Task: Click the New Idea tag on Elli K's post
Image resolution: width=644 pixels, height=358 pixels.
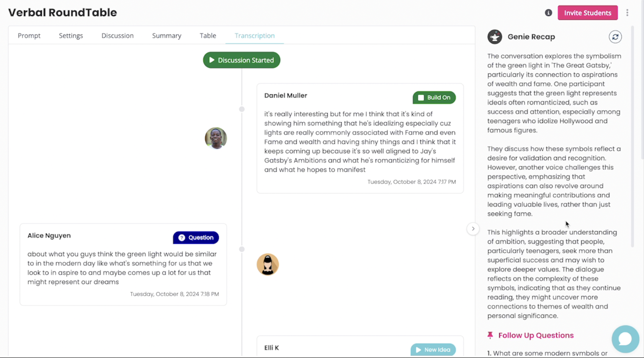Action: click(433, 350)
